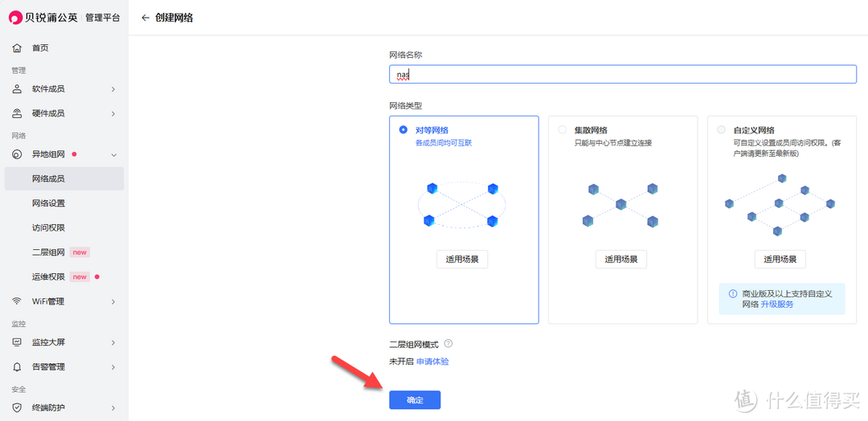The height and width of the screenshot is (421, 868).
Task: Click the info icon in the 商业版 notice
Action: tap(733, 294)
